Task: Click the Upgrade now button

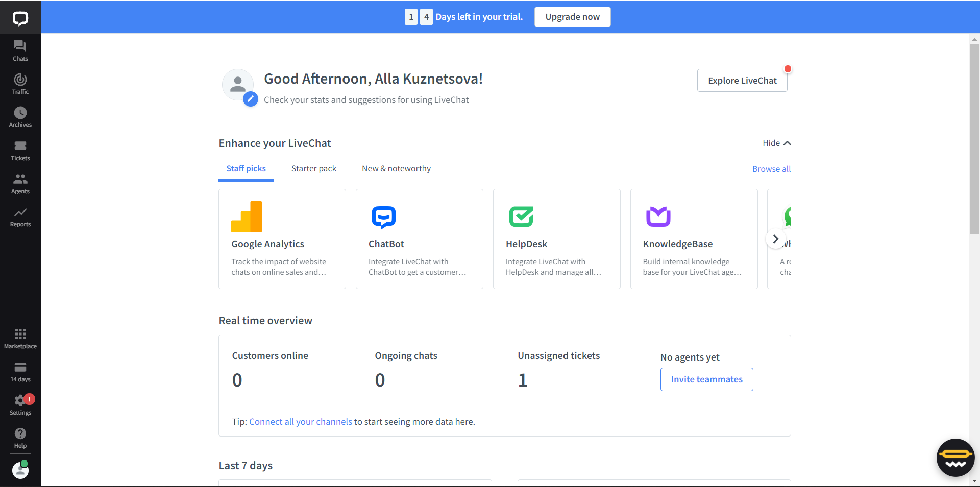Action: (x=573, y=17)
